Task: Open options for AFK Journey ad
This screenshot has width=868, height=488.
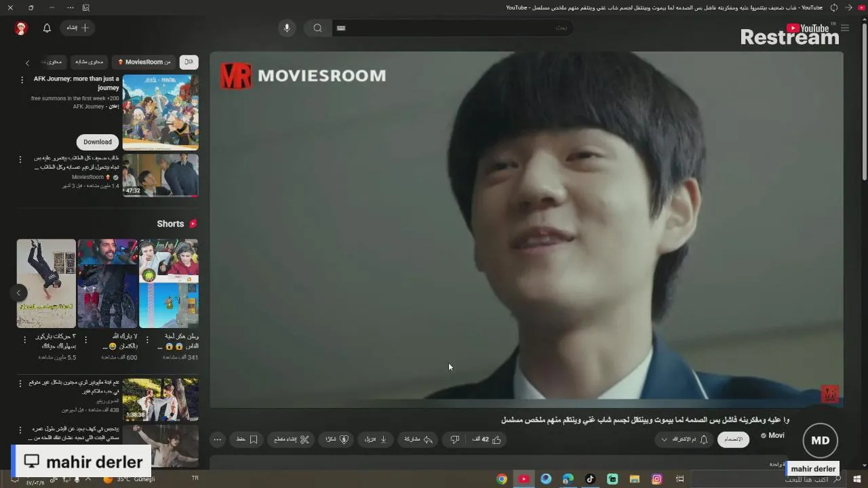Action: tap(22, 80)
